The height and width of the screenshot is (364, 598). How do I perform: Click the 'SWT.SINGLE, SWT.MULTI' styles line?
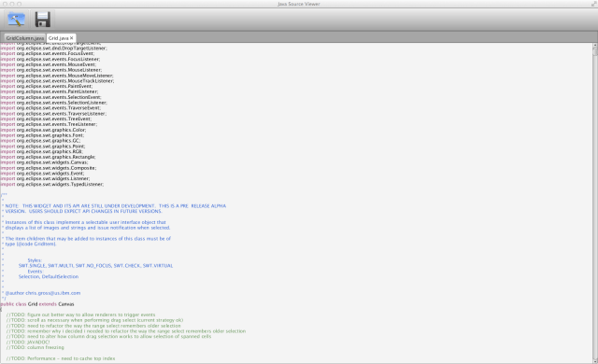(x=95, y=266)
